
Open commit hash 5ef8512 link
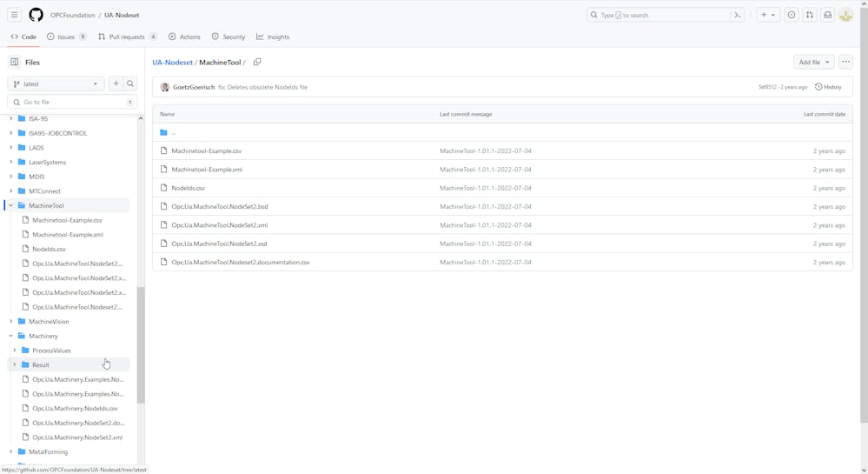[x=767, y=87]
